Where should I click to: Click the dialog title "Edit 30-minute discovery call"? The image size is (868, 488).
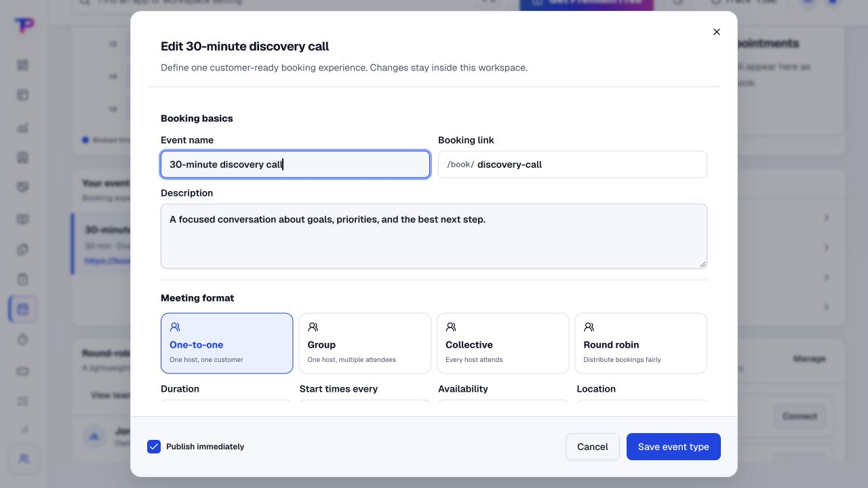point(245,47)
